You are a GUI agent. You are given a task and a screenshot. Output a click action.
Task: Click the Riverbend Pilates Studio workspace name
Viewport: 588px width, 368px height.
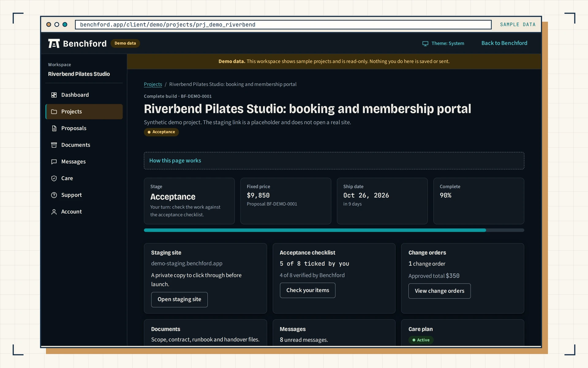click(x=79, y=74)
